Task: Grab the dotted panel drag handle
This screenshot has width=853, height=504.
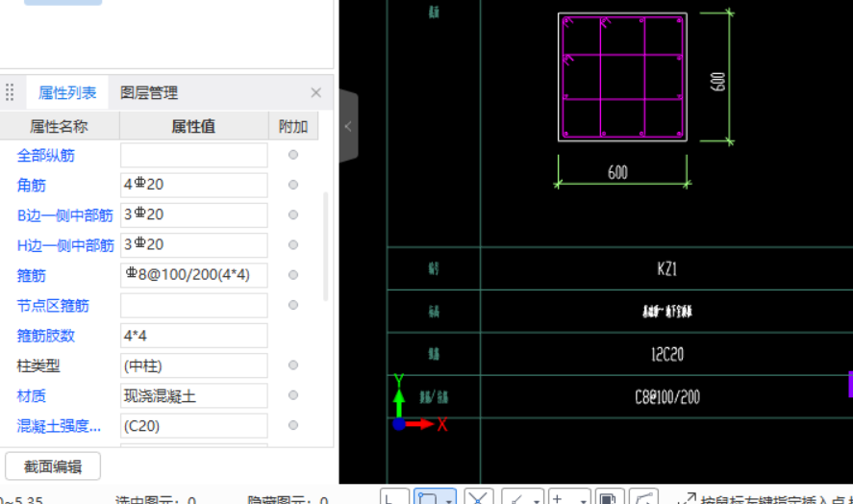Action: (10, 92)
